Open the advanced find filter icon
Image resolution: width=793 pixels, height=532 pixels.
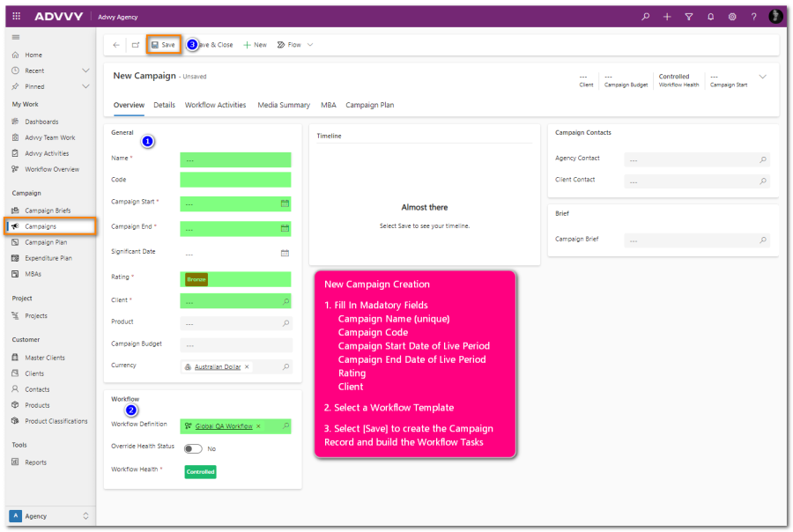click(x=688, y=17)
